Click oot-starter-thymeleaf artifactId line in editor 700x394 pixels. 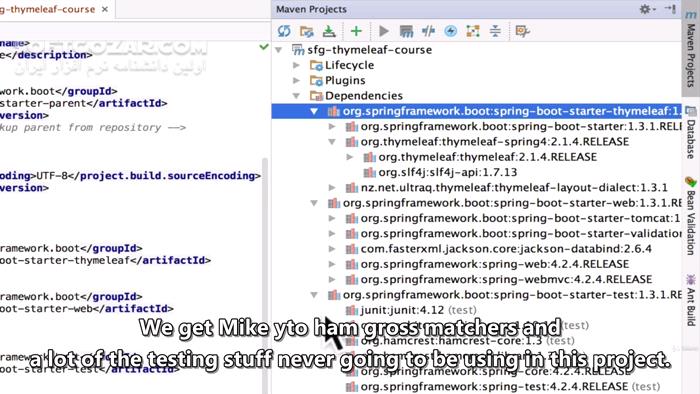click(x=105, y=261)
